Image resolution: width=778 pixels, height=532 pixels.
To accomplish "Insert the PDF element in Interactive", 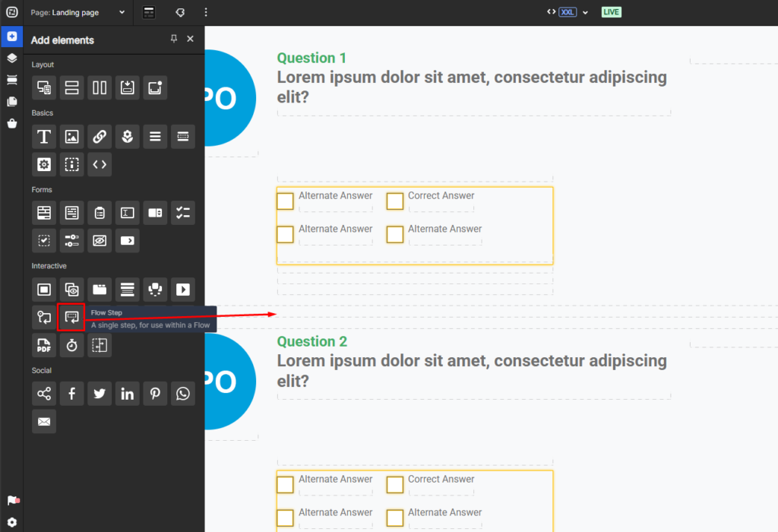I will point(44,345).
